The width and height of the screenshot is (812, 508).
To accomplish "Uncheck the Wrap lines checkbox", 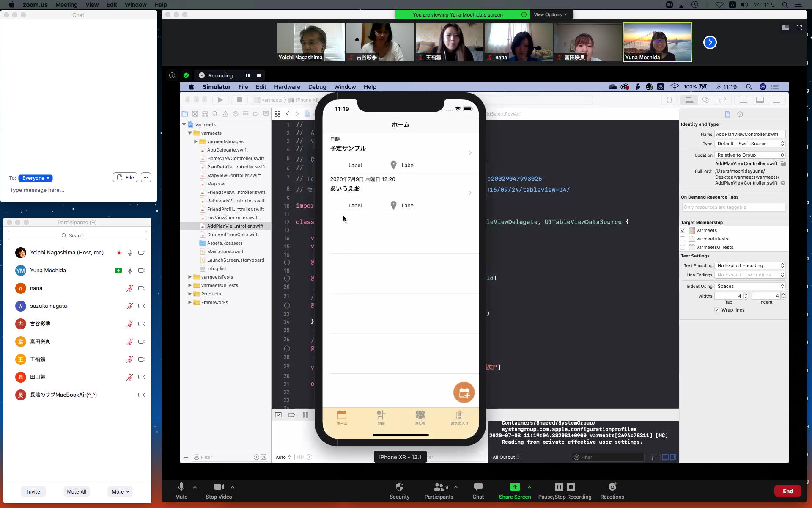I will (717, 310).
